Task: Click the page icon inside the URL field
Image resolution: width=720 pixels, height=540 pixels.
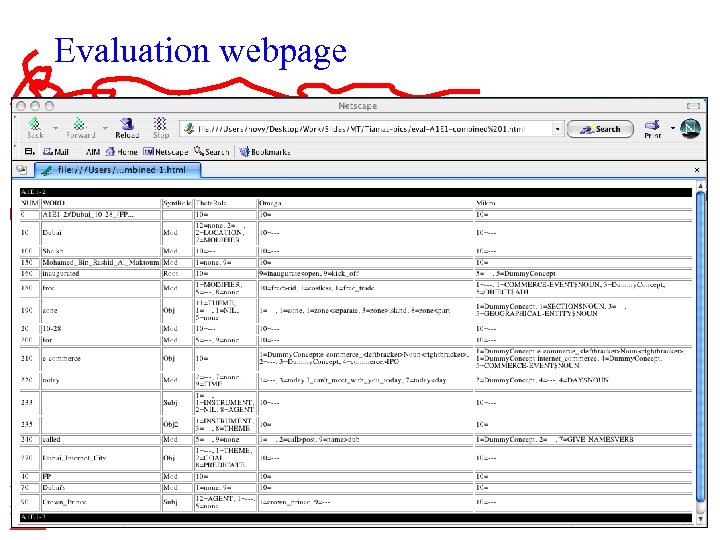Action: click(x=189, y=129)
